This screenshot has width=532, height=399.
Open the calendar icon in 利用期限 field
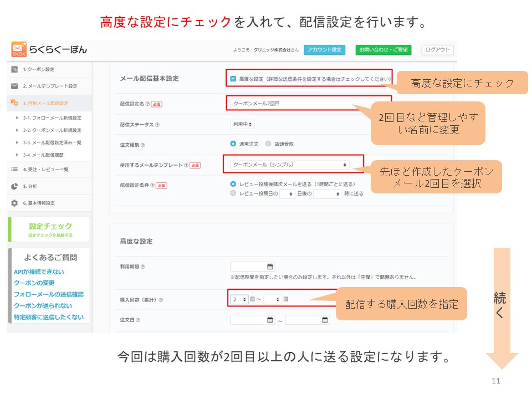tap(270, 267)
